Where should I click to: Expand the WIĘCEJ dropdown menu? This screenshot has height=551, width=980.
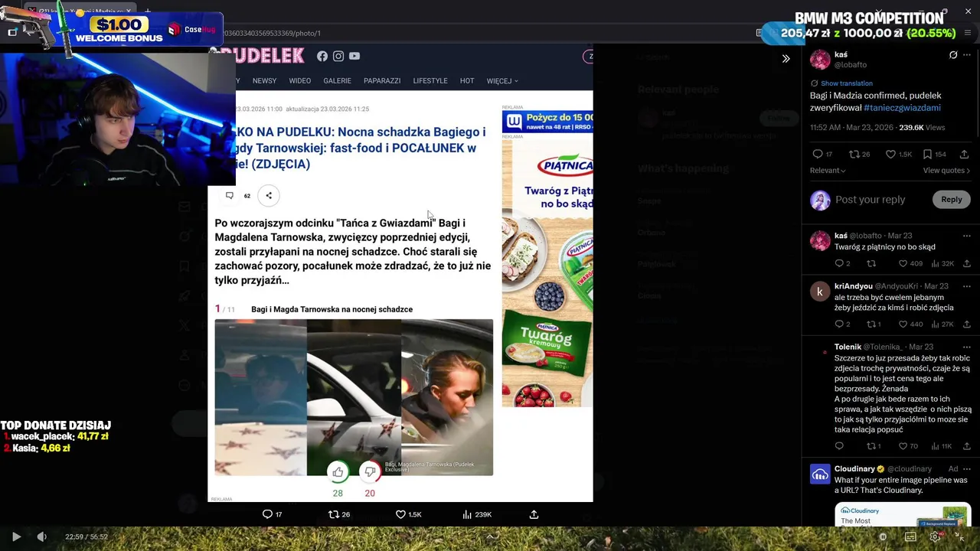502,80
